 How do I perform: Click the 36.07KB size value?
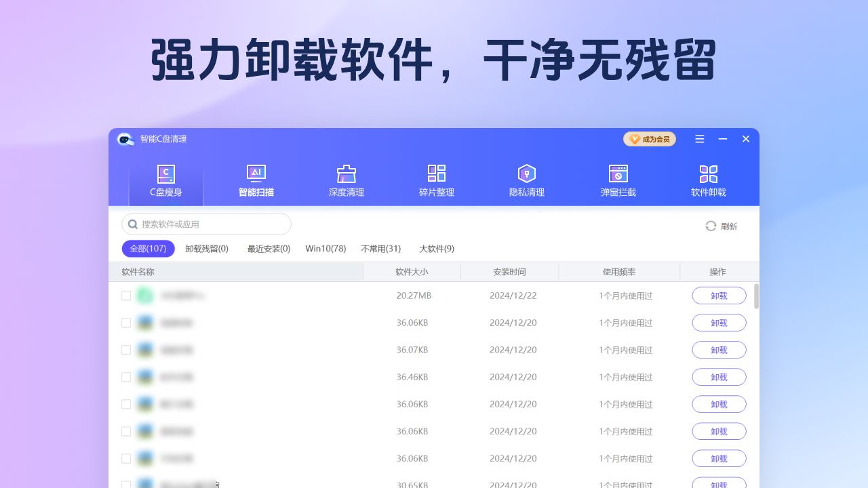(412, 350)
